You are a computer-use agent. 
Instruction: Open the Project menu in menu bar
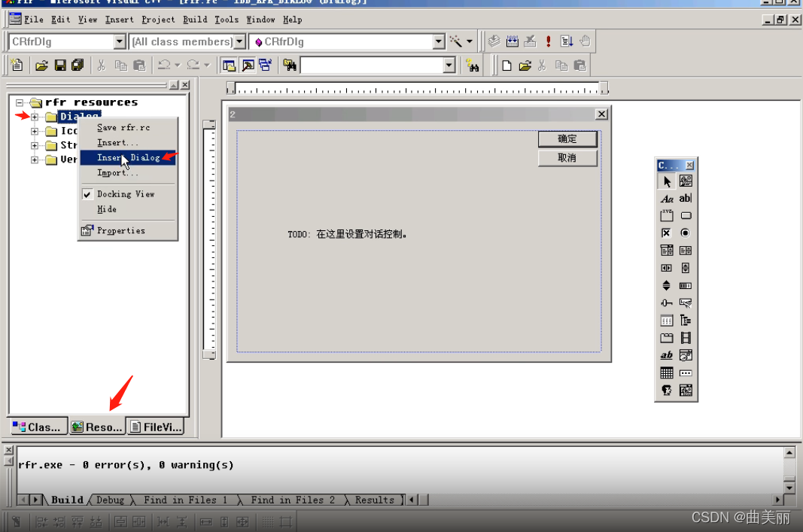click(x=158, y=20)
